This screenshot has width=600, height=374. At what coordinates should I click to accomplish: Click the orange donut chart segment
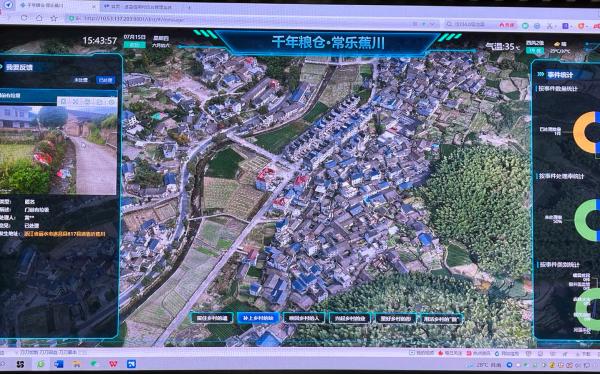tap(578, 132)
